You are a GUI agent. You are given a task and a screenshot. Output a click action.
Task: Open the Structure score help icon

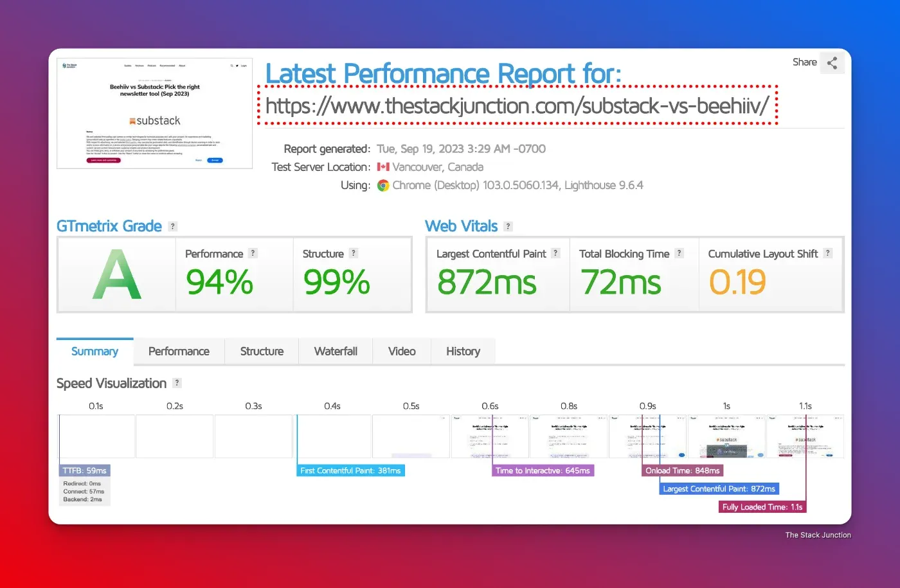[354, 253]
